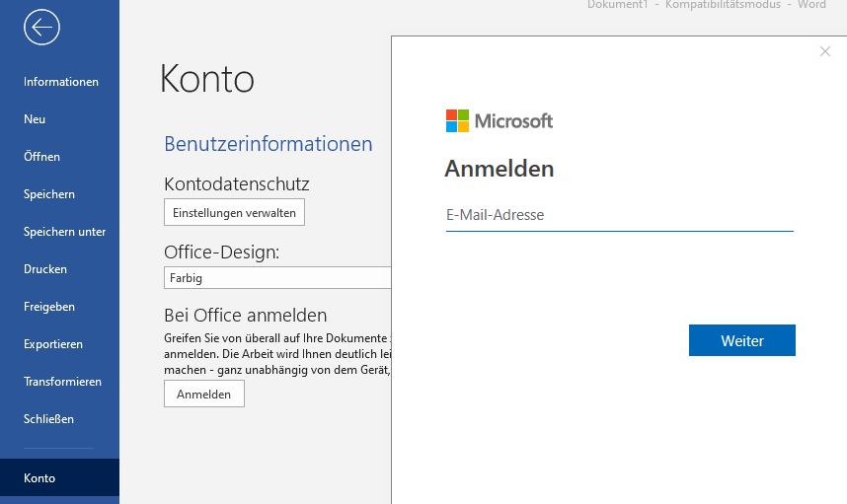Focus the E-Mail-Adresse input field

pos(620,215)
